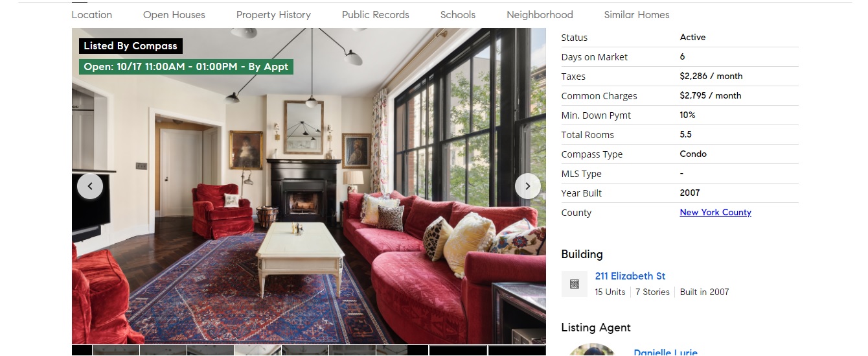Switch to the Open Houses section
Screen dimensions: 868x356
174,14
